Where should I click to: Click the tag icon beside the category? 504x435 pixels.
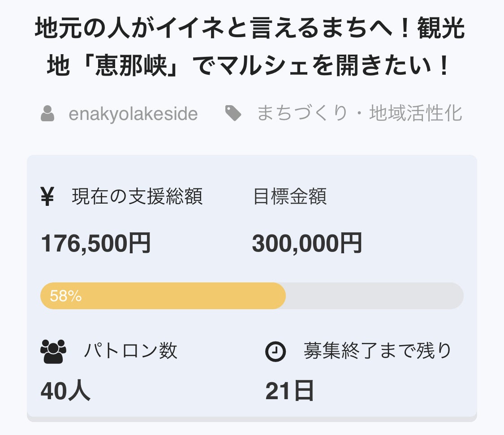click(x=233, y=114)
